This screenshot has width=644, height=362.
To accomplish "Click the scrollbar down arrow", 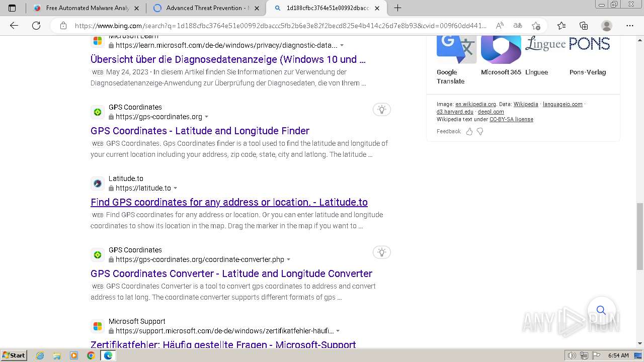I will click(x=639, y=343).
